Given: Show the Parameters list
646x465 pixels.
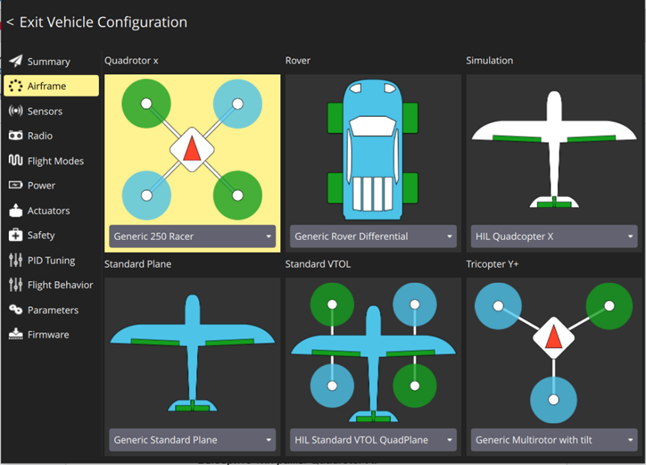Looking at the screenshot, I should pyautogui.click(x=51, y=310).
